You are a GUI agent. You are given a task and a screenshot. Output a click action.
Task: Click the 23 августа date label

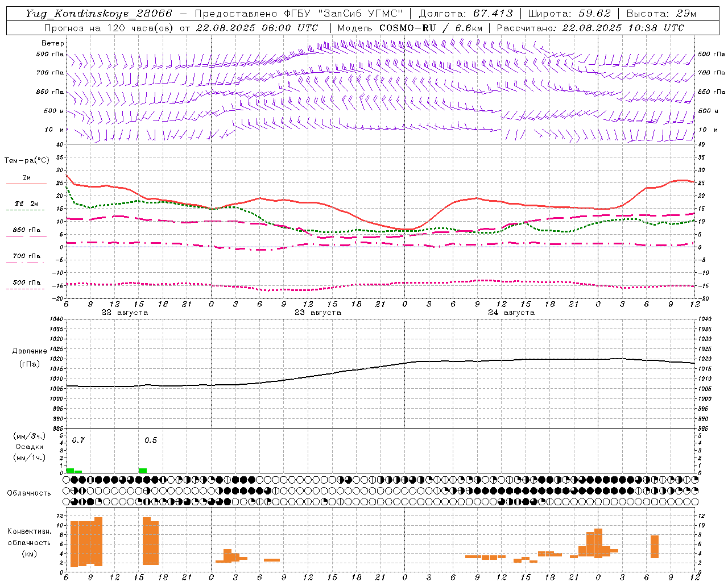tap(318, 313)
